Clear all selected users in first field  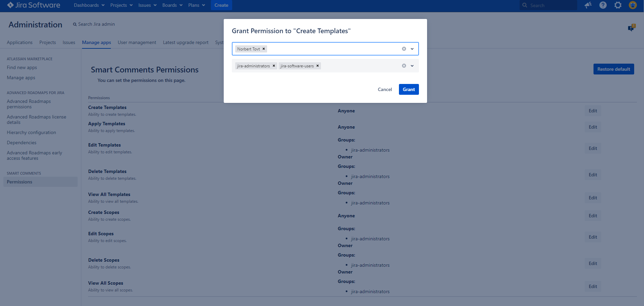[x=404, y=49]
